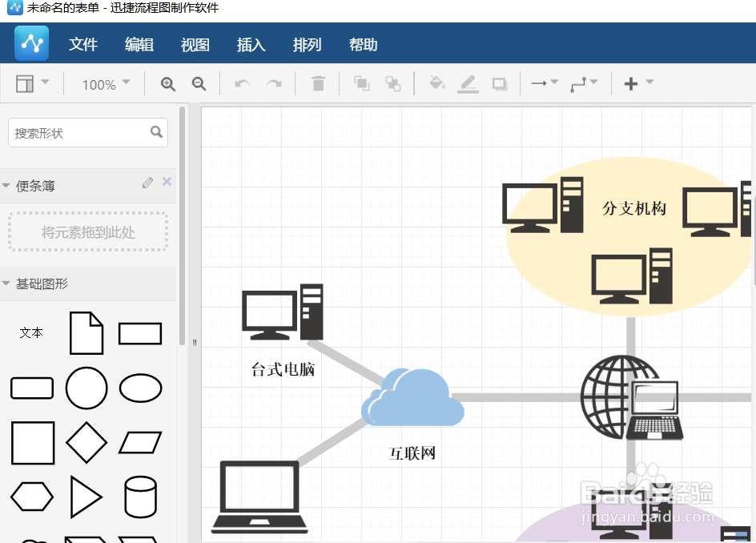Click the pencil icon to edit 便条簿

tap(147, 183)
